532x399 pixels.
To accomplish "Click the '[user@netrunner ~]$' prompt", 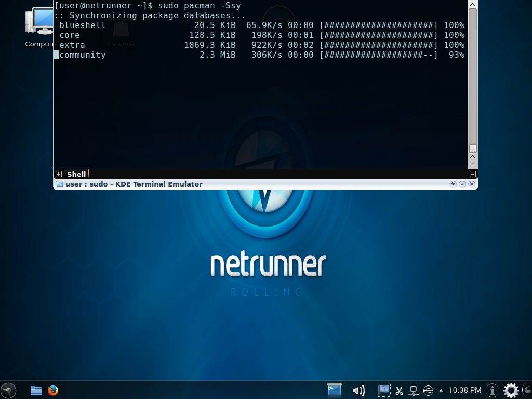I will 103,5.
